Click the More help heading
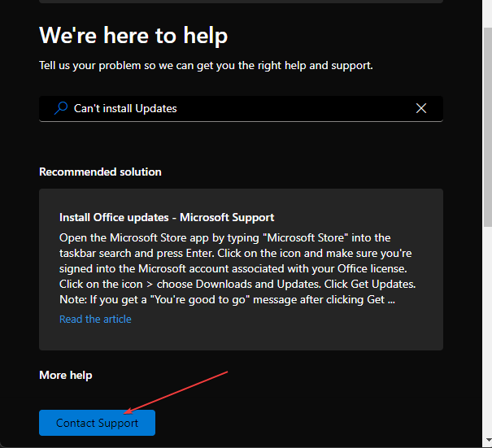 [x=66, y=375]
